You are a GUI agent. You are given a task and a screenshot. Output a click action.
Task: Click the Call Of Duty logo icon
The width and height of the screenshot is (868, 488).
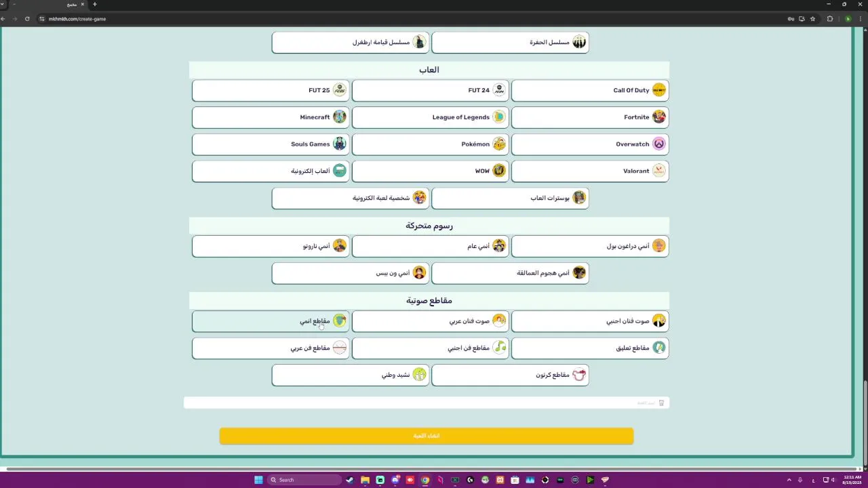(x=659, y=90)
